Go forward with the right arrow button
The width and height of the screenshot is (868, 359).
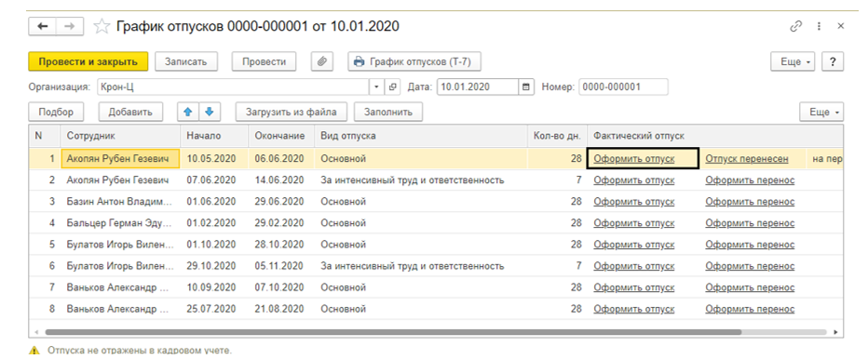click(x=70, y=26)
